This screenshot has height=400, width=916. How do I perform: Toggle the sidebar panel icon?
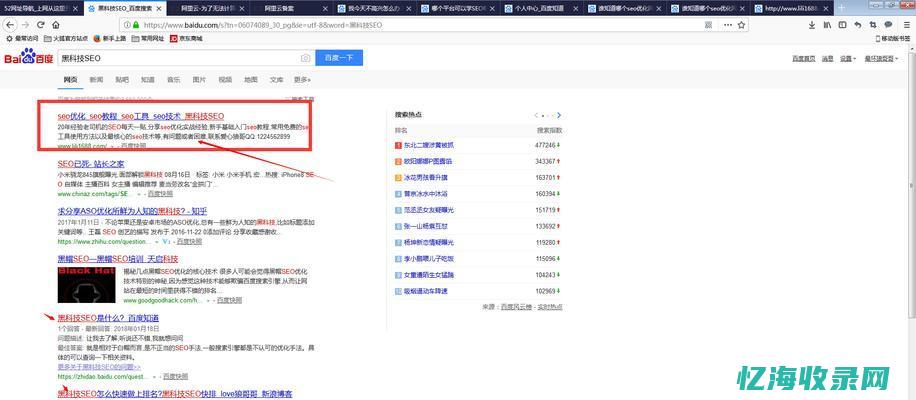pyautogui.click(x=842, y=25)
